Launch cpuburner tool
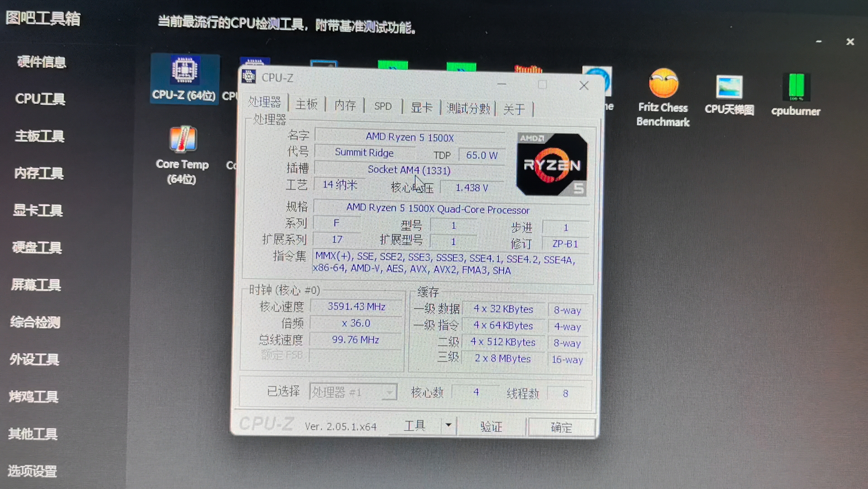 (796, 95)
